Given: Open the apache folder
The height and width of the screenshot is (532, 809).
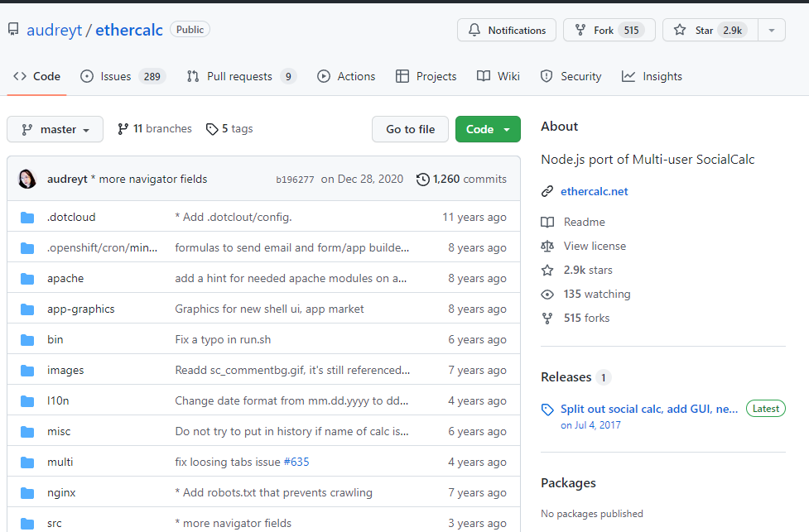Looking at the screenshot, I should pyautogui.click(x=65, y=278).
